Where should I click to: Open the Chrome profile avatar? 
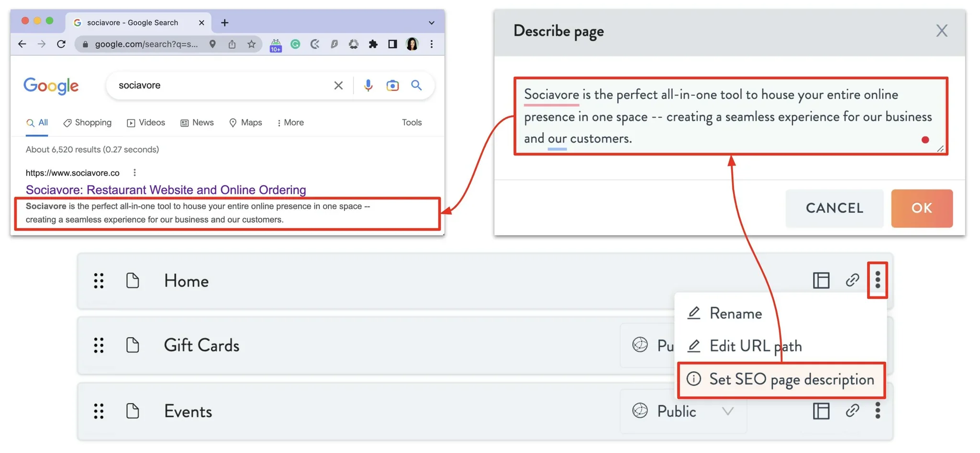[x=412, y=44]
